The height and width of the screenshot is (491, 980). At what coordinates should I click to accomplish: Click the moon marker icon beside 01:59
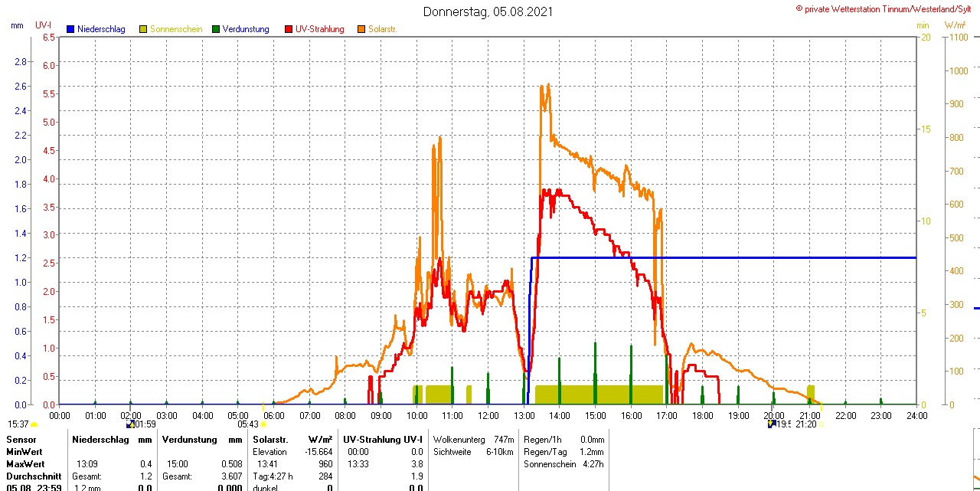129,424
